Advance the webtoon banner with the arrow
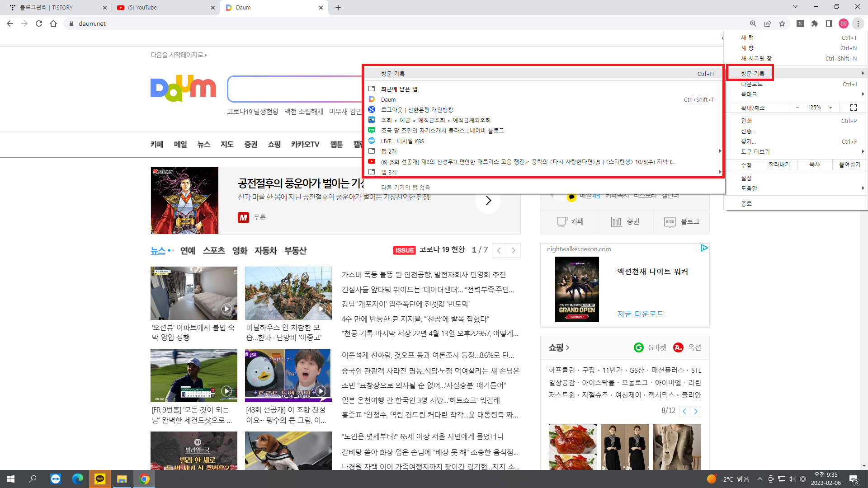The width and height of the screenshot is (868, 488). (488, 201)
